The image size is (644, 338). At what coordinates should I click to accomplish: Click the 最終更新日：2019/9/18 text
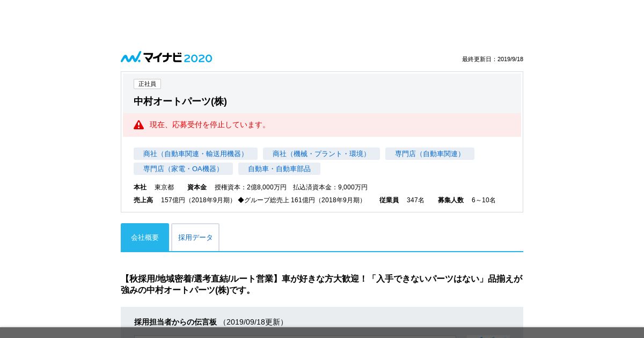coord(493,59)
